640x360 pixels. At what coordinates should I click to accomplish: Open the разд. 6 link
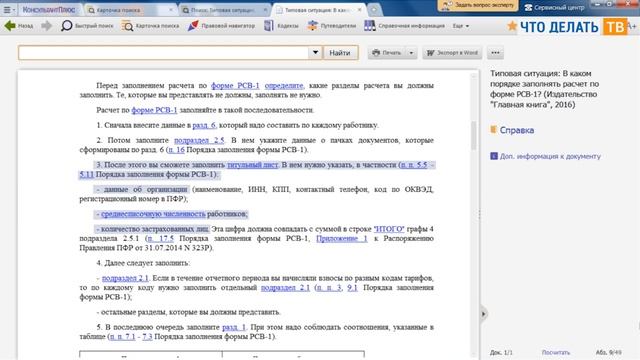[x=204, y=125]
